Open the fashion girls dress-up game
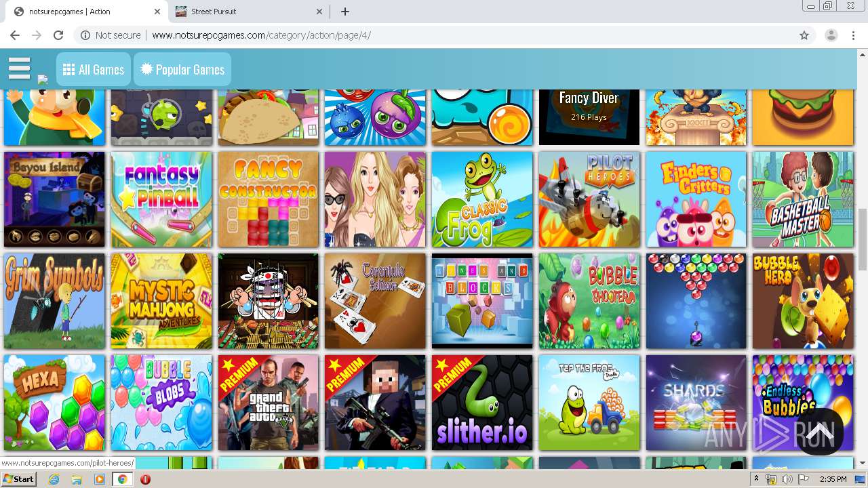This screenshot has width=868, height=488. tap(375, 199)
